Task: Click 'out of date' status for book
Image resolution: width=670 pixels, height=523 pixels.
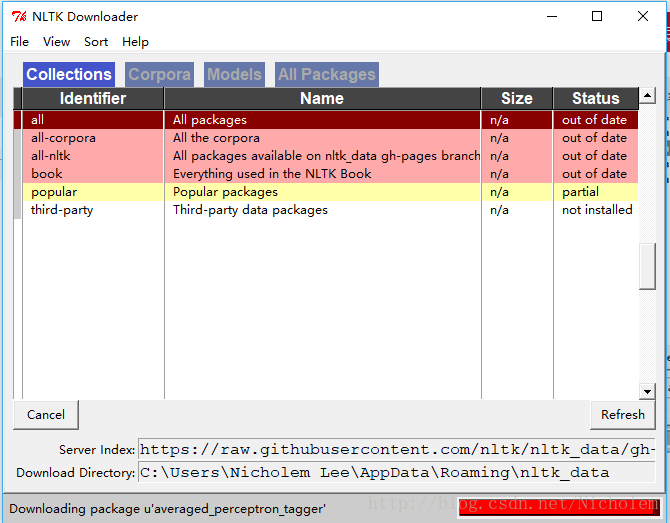Action: (x=594, y=174)
